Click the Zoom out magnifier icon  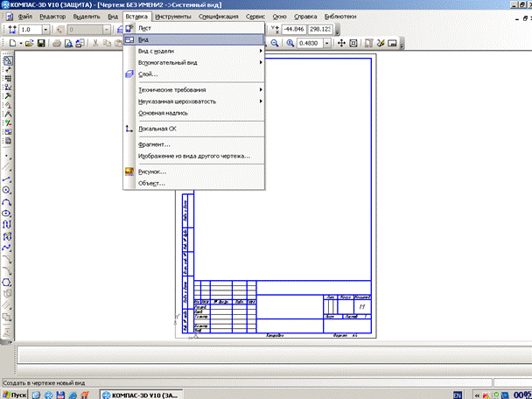(x=275, y=43)
